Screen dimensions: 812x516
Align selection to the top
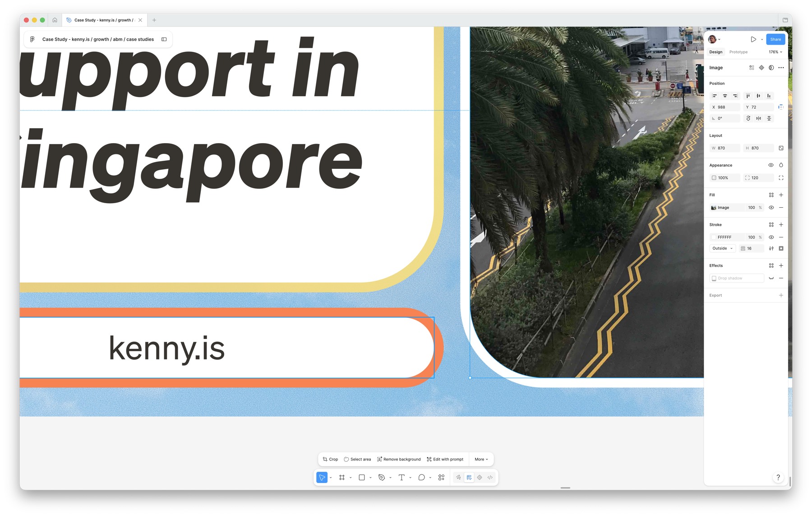coord(748,96)
